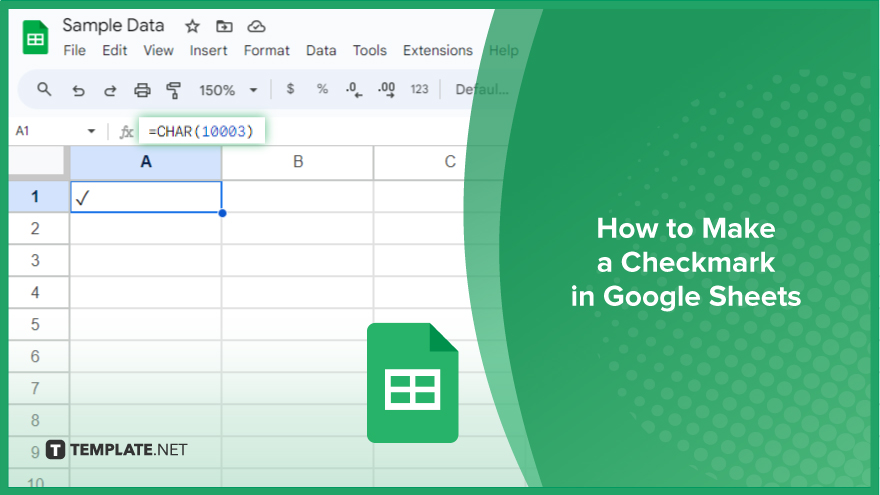This screenshot has width=880, height=495.
Task: Open the zoom 150% dropdown
Action: (228, 90)
